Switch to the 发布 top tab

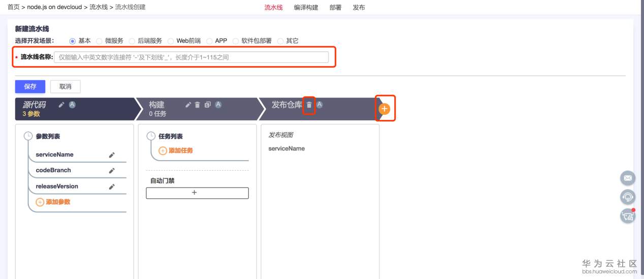point(359,8)
